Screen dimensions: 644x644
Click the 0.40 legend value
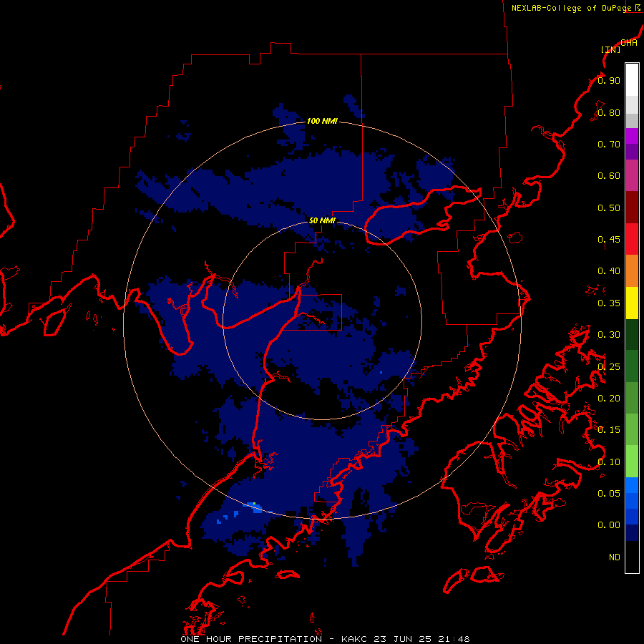click(x=609, y=271)
